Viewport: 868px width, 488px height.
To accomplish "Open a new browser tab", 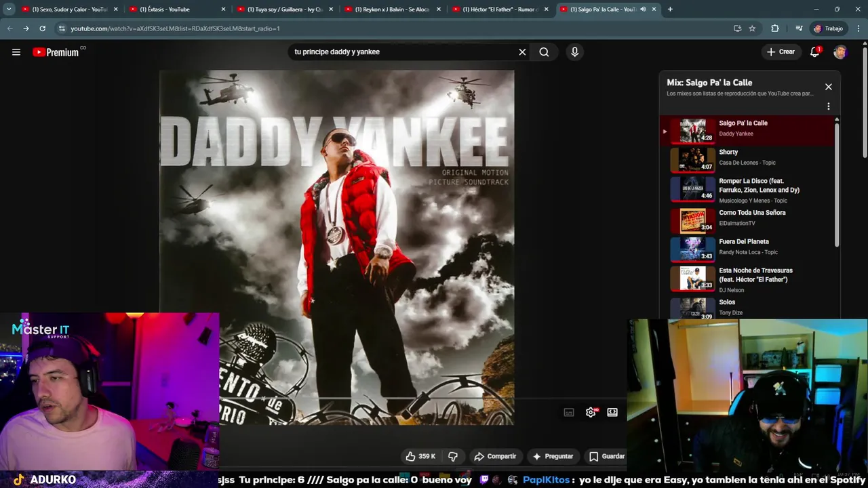I will pos(670,9).
